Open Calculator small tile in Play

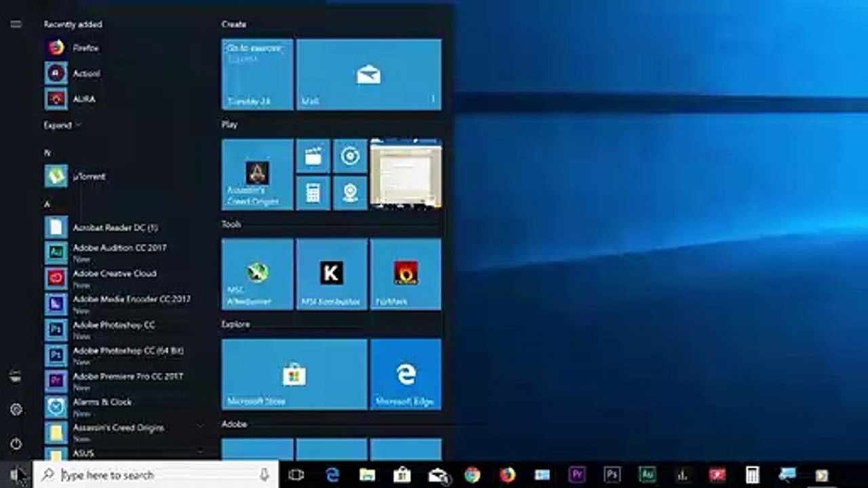[x=313, y=192]
